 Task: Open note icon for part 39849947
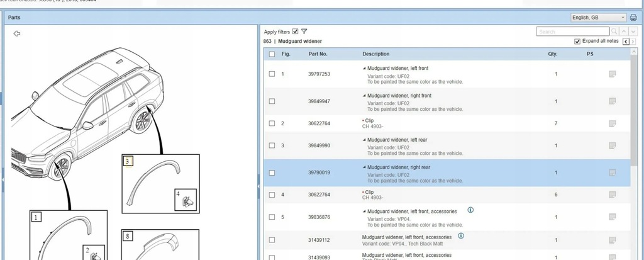point(612,101)
